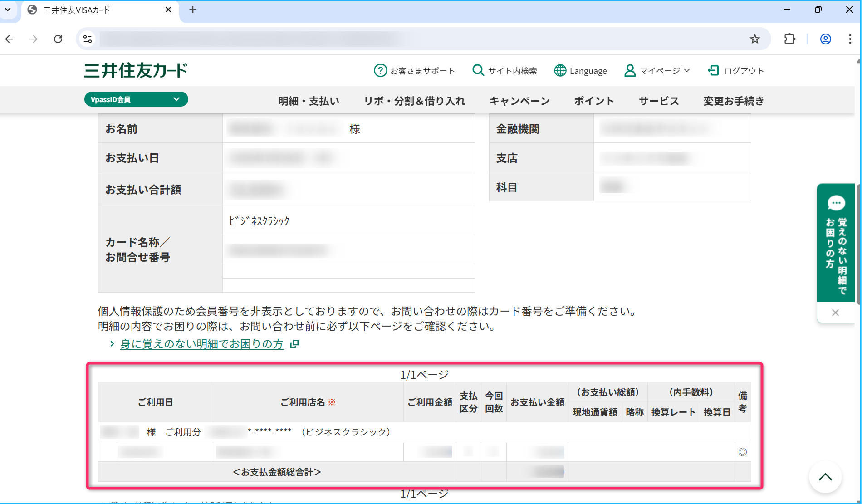Expand the VpassID会員 dropdown
The height and width of the screenshot is (504, 862).
[x=136, y=99]
